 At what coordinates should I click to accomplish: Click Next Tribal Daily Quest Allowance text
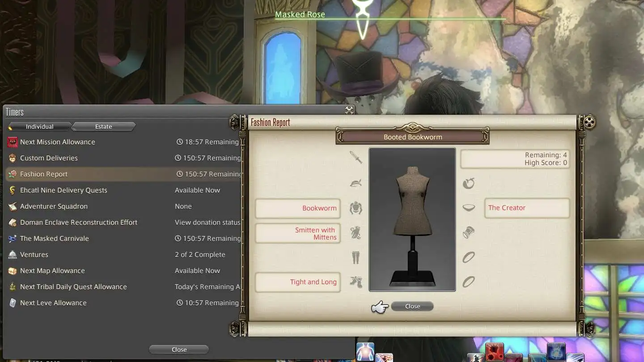click(x=73, y=287)
